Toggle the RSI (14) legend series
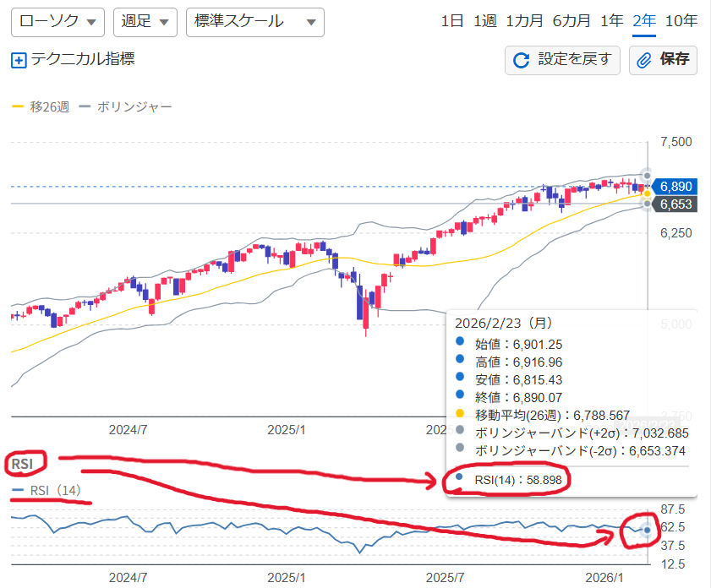This screenshot has height=588, width=711. [x=49, y=490]
